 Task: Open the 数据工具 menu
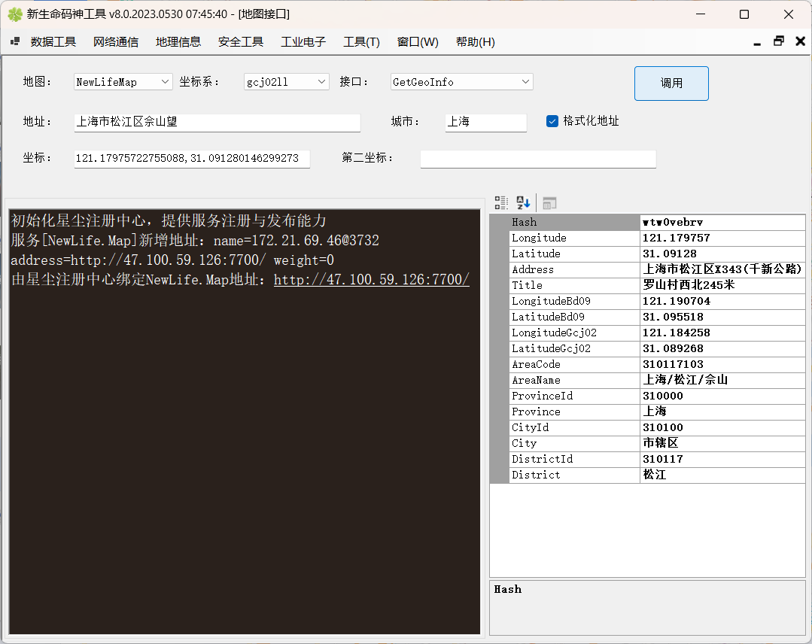click(53, 42)
